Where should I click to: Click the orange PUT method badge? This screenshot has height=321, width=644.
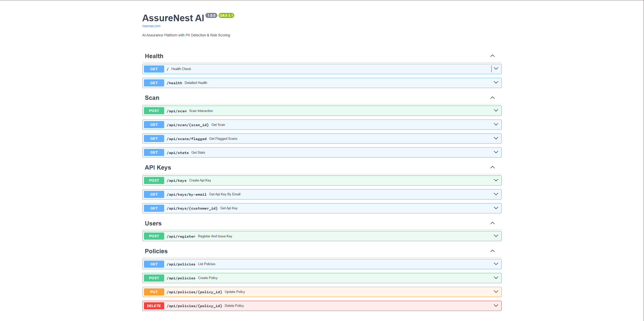click(x=154, y=292)
